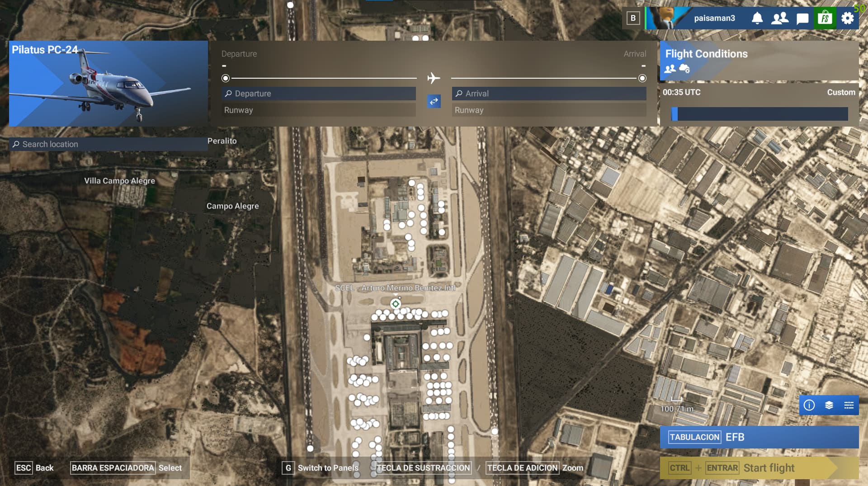
Task: Click the paisaman3 profile avatar
Action: point(668,18)
